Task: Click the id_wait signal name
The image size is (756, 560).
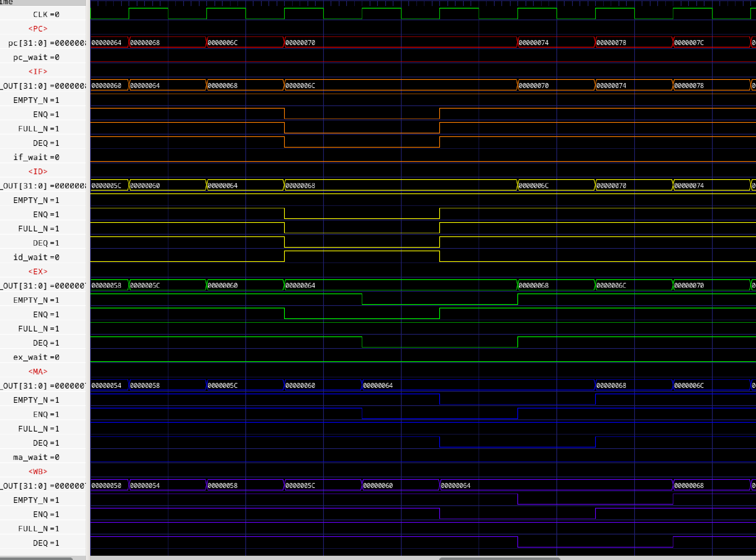Action: [30, 257]
